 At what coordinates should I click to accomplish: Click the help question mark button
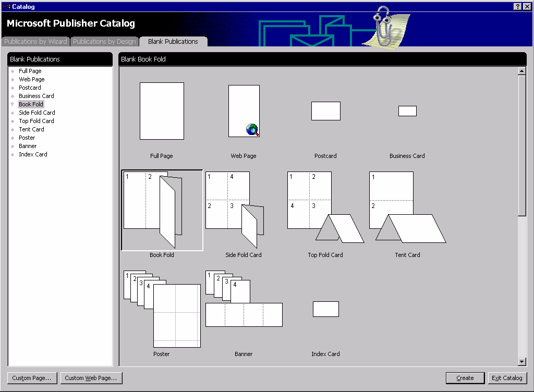tap(518, 6)
